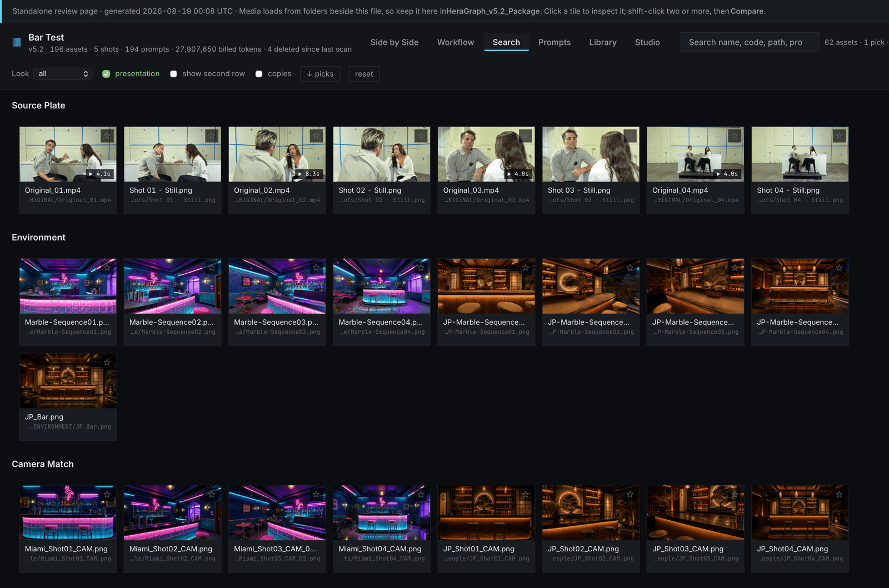Enable the copies checkbox

coord(259,74)
